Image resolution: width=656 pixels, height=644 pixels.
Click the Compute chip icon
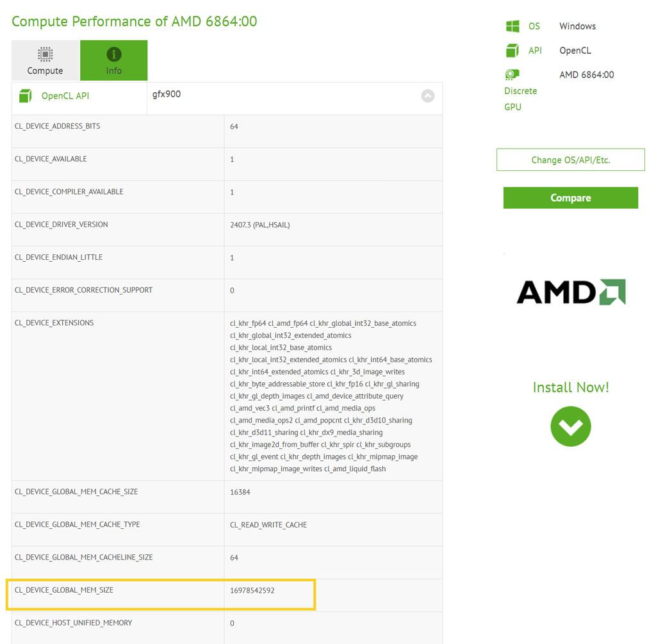(x=45, y=54)
